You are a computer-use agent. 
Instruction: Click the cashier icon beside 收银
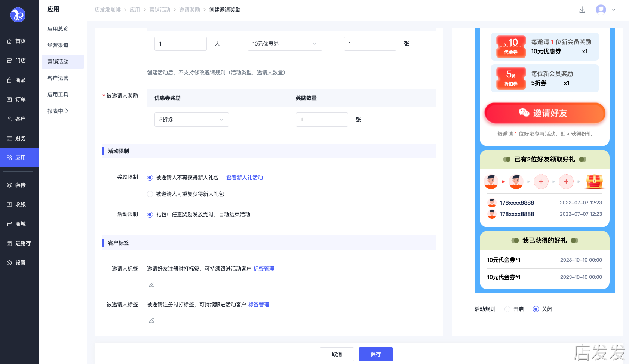[x=9, y=204]
